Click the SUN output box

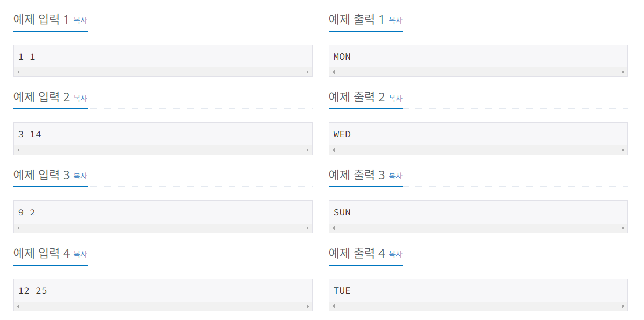click(477, 212)
